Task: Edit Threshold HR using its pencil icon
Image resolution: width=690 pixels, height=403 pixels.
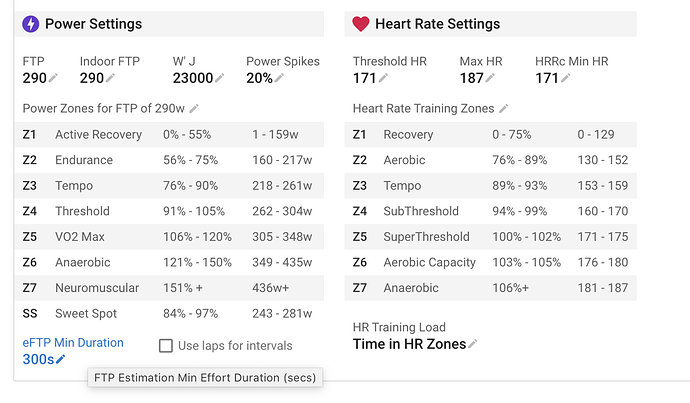Action: pyautogui.click(x=384, y=79)
